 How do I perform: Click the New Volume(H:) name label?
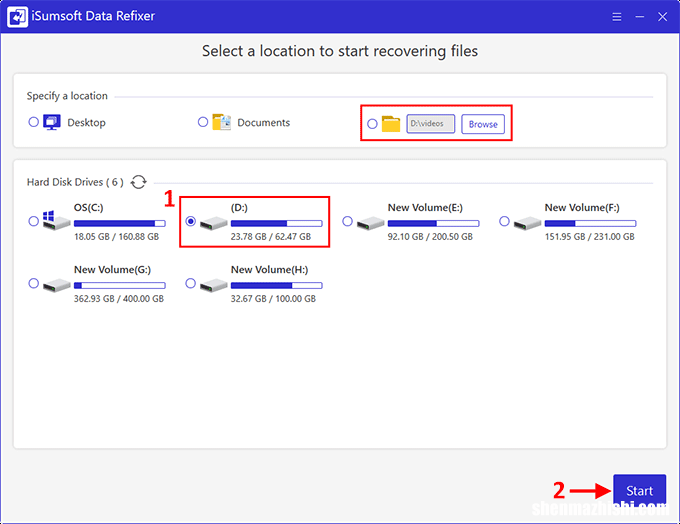point(270,270)
